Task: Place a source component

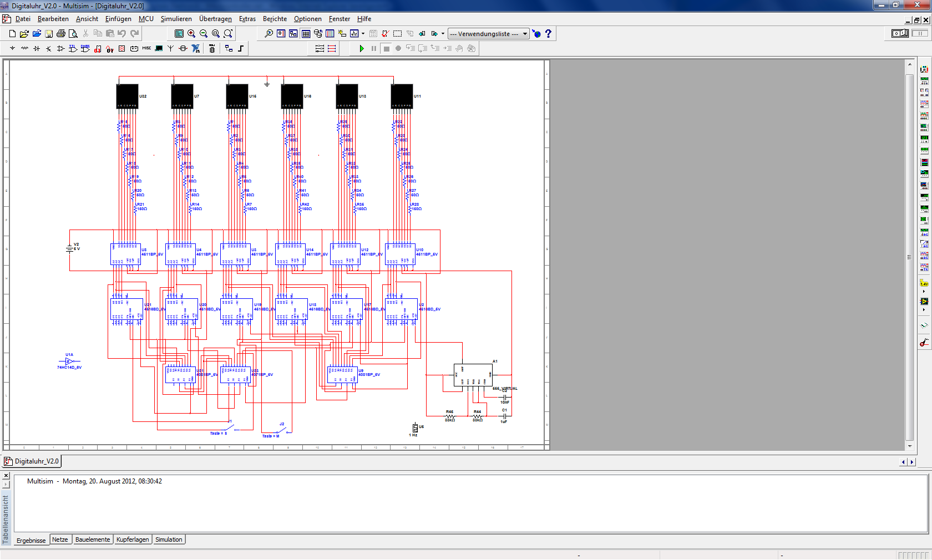Action: coord(12,49)
